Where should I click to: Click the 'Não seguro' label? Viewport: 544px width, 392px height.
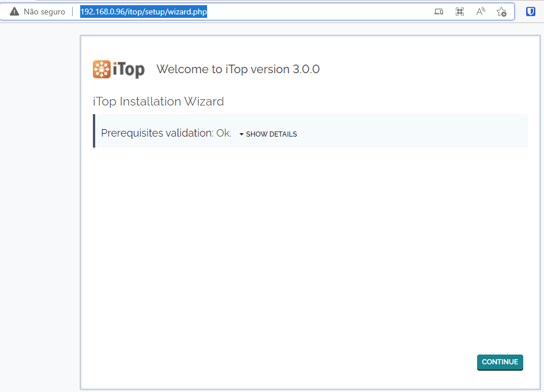click(44, 12)
